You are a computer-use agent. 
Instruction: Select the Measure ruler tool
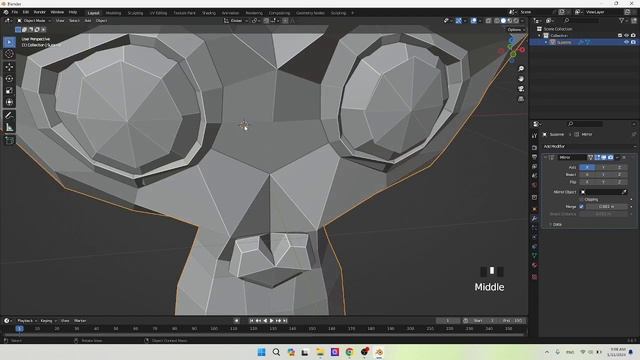[9, 128]
